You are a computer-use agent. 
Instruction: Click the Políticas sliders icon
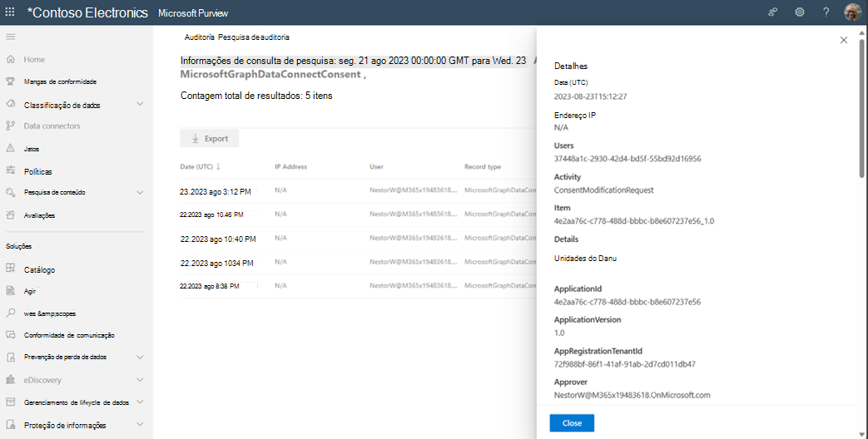11,170
